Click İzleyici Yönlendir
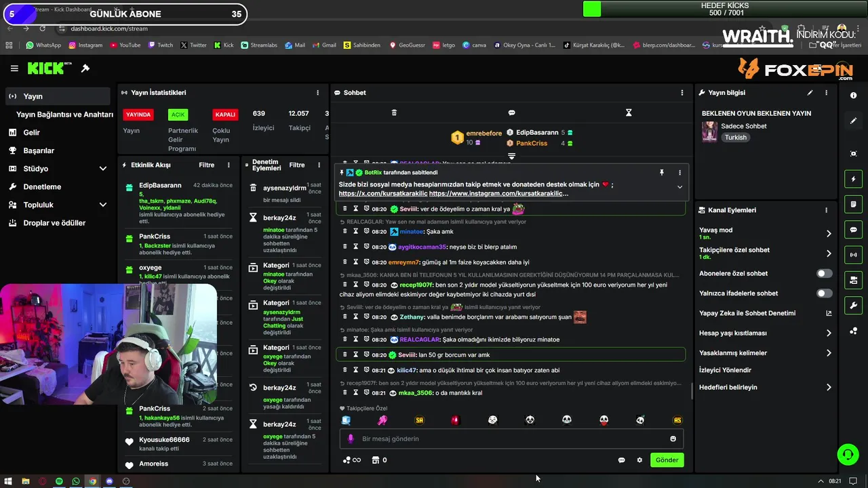Screen dimensions: 868x488 pyautogui.click(x=725, y=370)
